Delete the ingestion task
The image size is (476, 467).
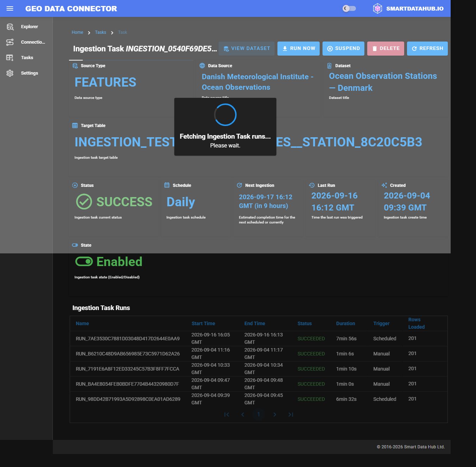[386, 49]
